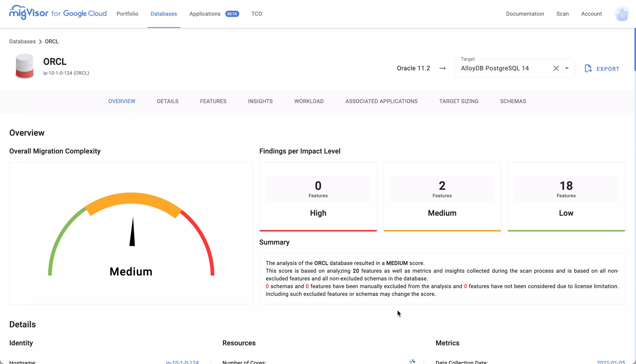Click the ORCL database cylinder icon

point(25,66)
